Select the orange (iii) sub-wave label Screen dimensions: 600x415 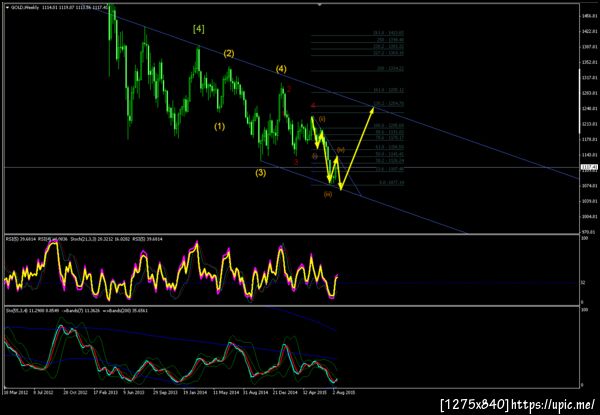coord(328,195)
